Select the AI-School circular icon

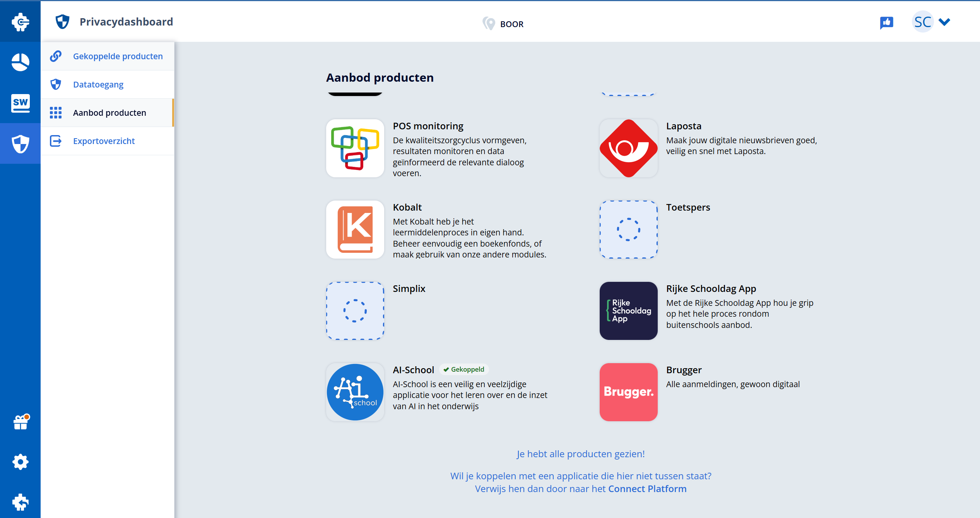[354, 392]
